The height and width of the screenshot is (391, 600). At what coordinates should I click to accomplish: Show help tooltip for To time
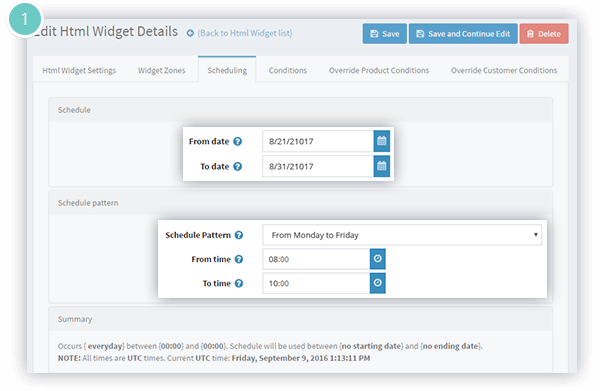[x=239, y=283]
